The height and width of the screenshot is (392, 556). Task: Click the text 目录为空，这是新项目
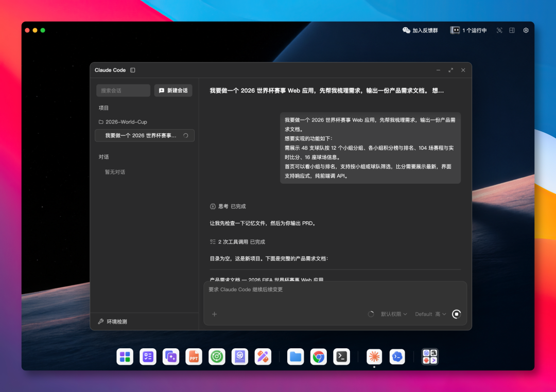pos(235,258)
